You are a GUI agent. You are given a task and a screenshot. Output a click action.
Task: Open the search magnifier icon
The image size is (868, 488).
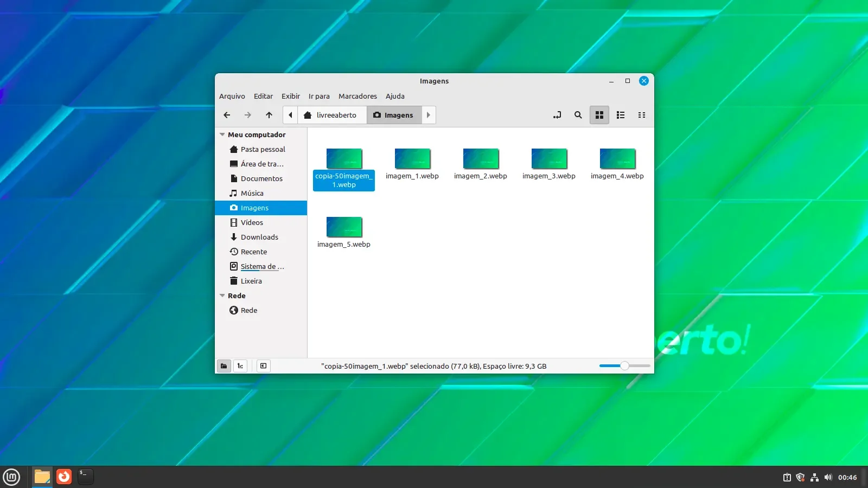(x=578, y=115)
